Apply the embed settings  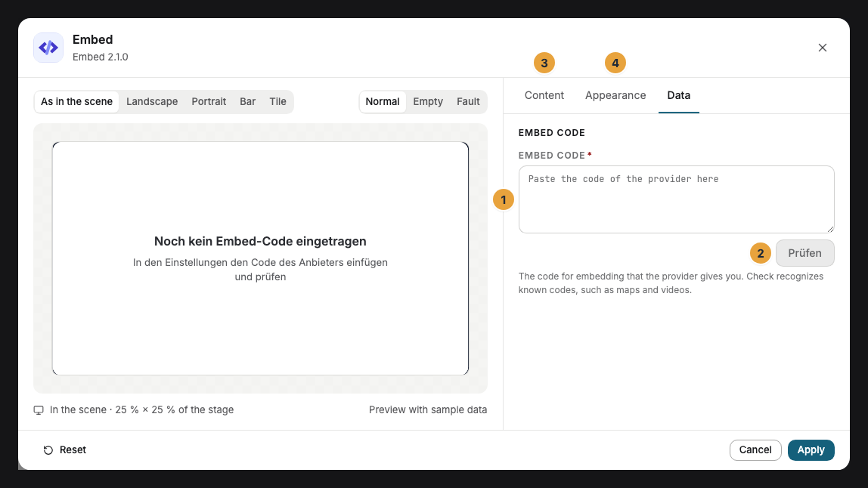811,449
